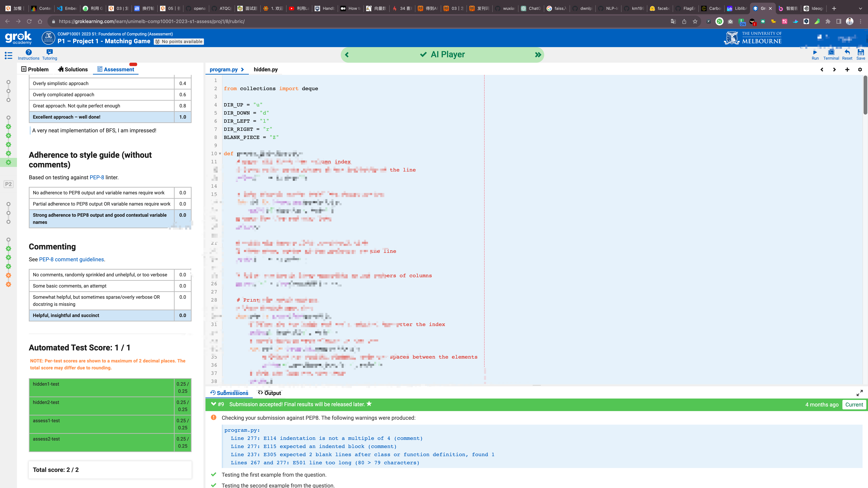Viewport: 868px width, 488px height.
Task: Click the browser forward arrow
Action: 18,22
